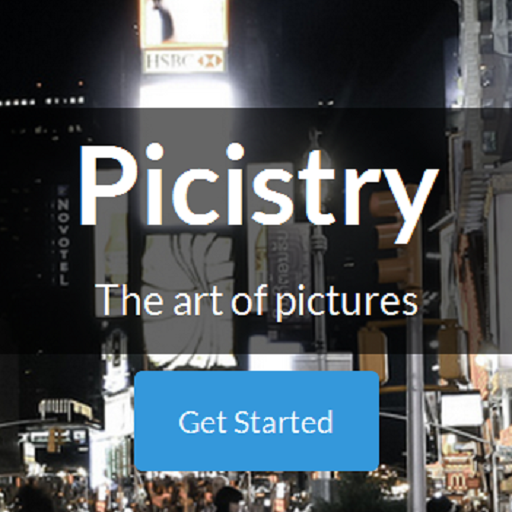The width and height of the screenshot is (512, 512).
Task: Click the yellow traffic signal right of the button
Action: (373, 353)
